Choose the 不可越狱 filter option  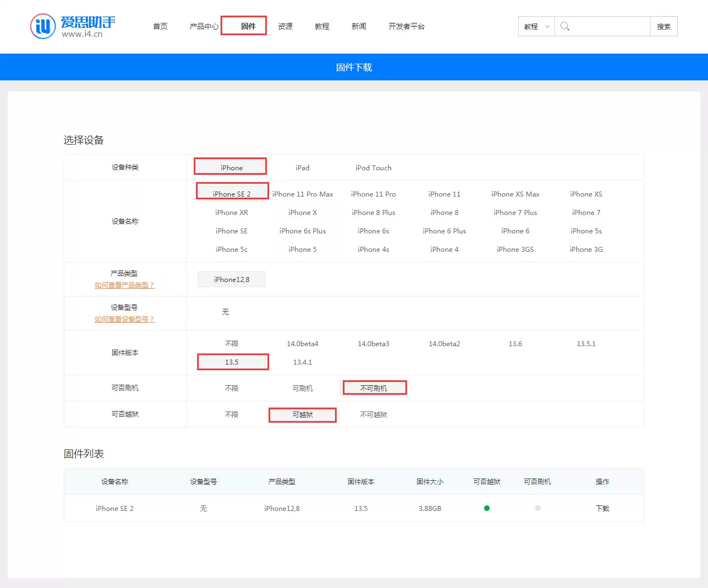click(x=374, y=414)
